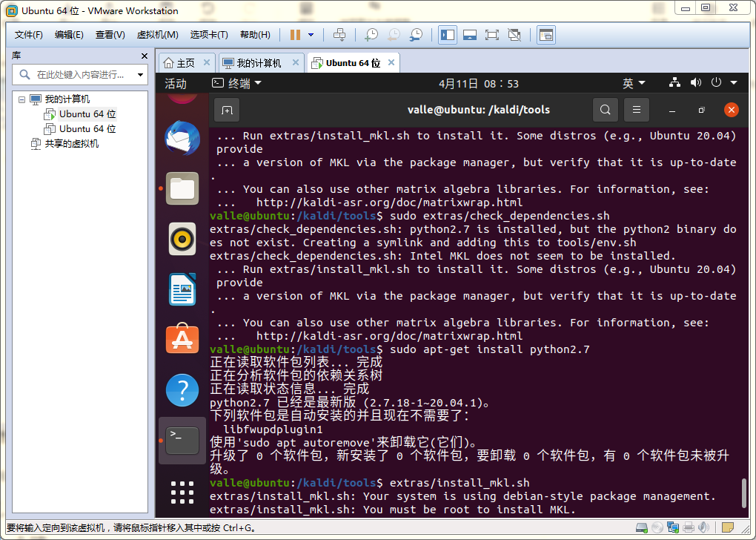The image size is (756, 540).
Task: Open the 终端 application menu
Action: (x=236, y=84)
